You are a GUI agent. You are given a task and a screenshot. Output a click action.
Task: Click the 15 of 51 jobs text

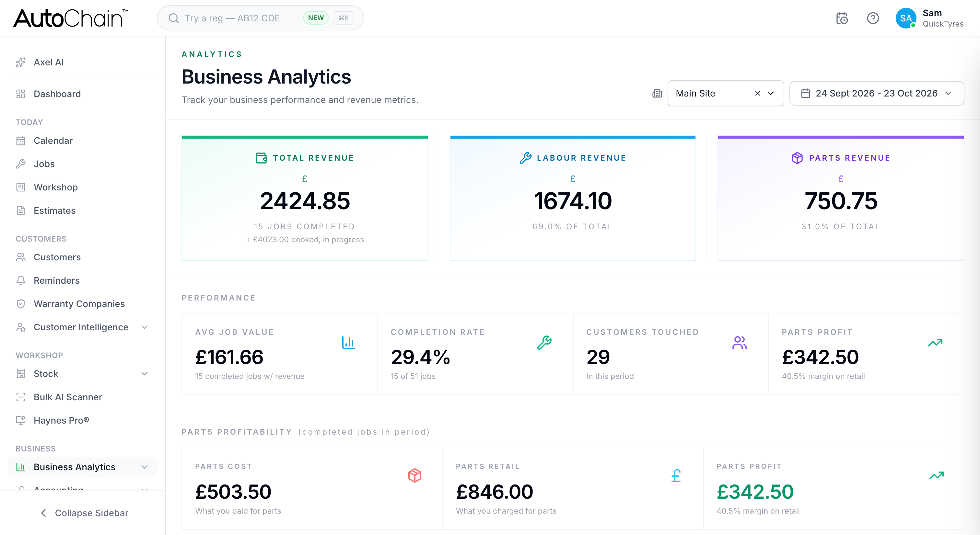[x=413, y=376]
